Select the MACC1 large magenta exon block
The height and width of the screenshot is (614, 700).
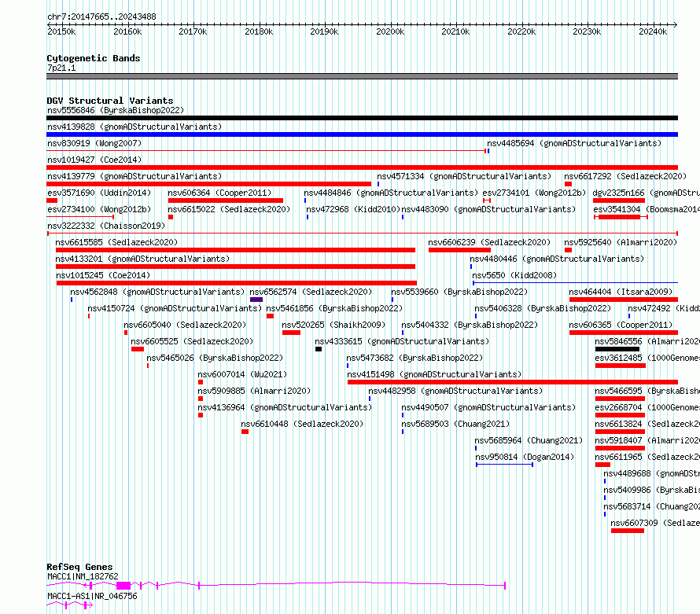pyautogui.click(x=123, y=586)
